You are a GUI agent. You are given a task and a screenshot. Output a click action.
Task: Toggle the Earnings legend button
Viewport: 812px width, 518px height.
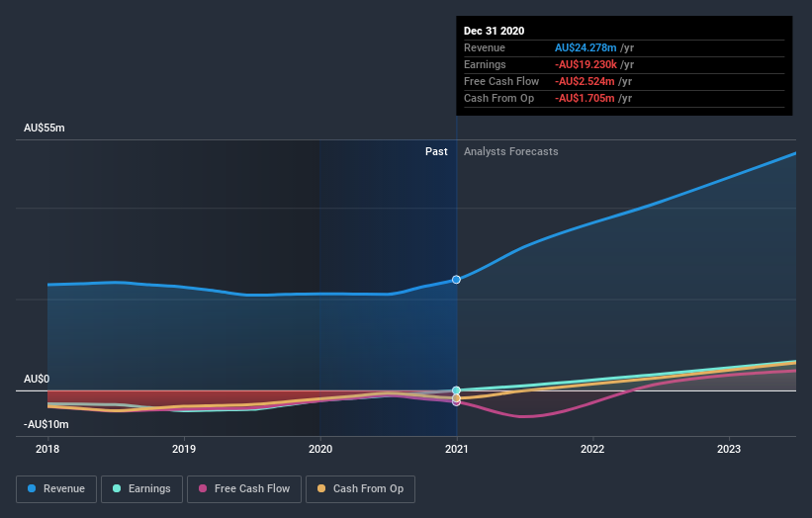click(x=141, y=489)
